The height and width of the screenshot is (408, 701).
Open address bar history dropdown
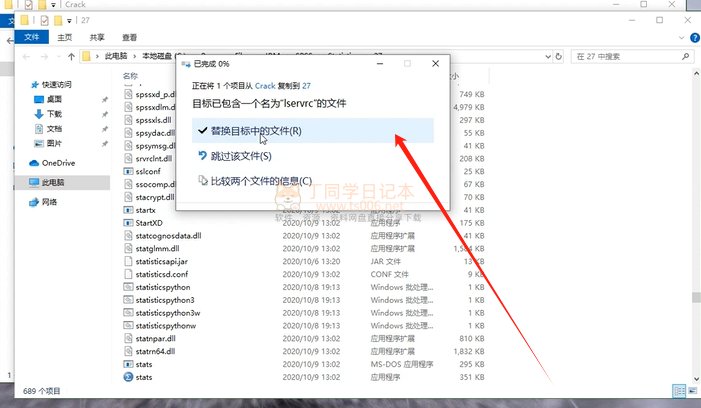pyautogui.click(x=548, y=57)
